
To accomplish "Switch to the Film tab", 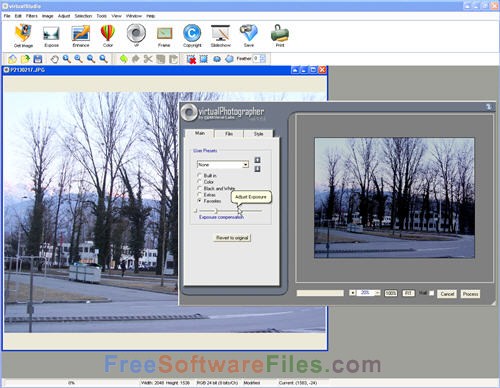I will [229, 134].
